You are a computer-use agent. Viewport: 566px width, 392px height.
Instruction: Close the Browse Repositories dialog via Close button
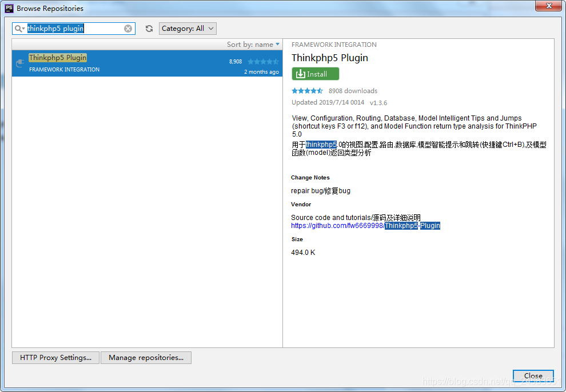pos(533,376)
